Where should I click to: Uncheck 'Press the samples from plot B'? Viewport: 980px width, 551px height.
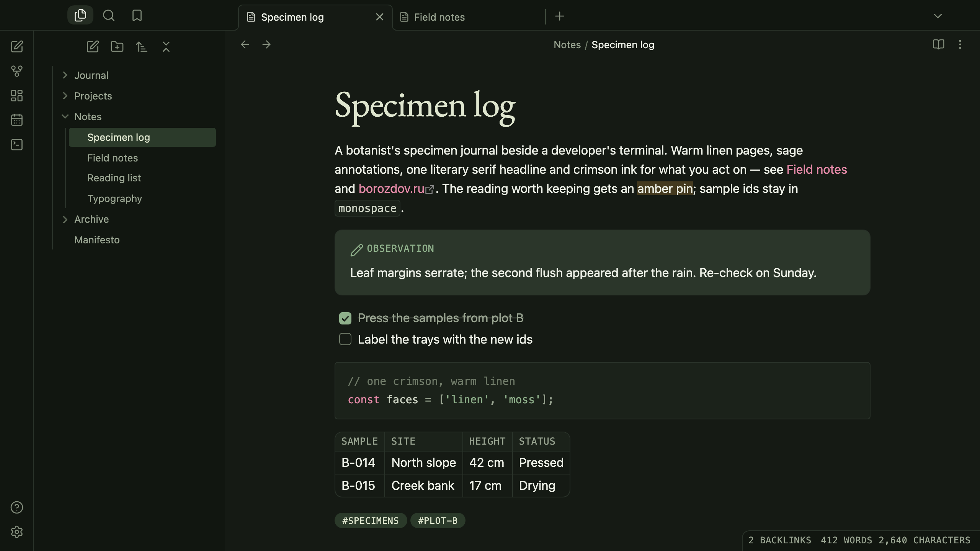point(345,318)
